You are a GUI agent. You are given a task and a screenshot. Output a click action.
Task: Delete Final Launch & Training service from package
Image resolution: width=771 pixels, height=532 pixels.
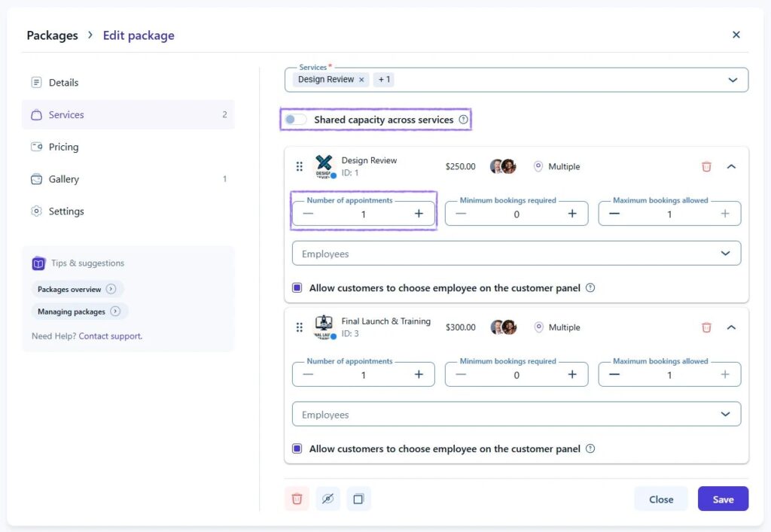point(706,327)
